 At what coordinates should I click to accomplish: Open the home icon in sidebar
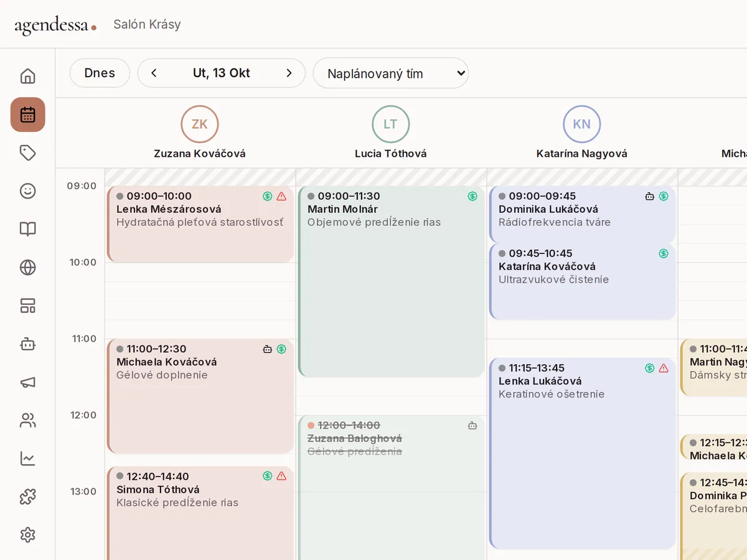click(27, 77)
